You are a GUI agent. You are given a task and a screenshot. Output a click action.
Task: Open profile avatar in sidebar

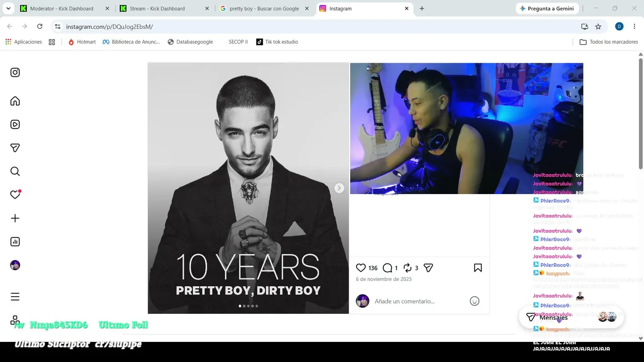pyautogui.click(x=15, y=265)
